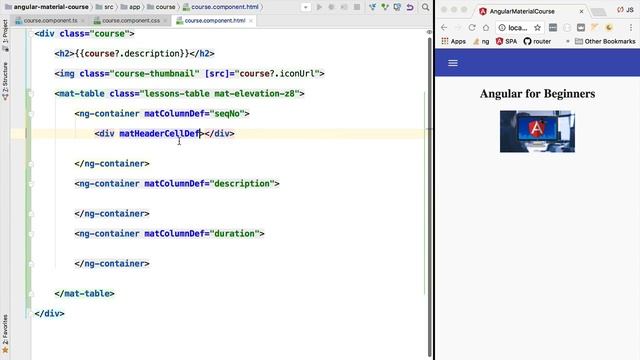The image size is (640, 360).
Task: Click the first gray extension icon in Chrome
Action: click(x=553, y=27)
